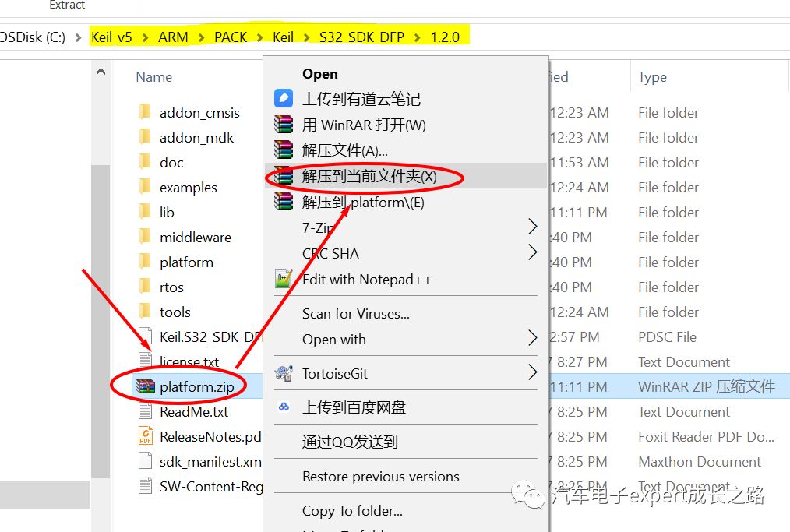Screen dimensions: 790x532
Task: Select the platform.zip file name
Action: (x=197, y=387)
